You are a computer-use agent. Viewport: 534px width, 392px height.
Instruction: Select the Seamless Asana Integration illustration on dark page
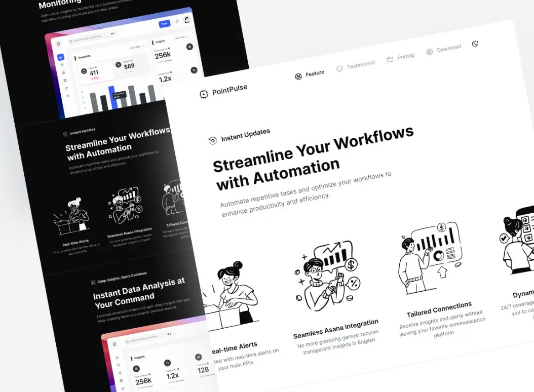tap(125, 205)
